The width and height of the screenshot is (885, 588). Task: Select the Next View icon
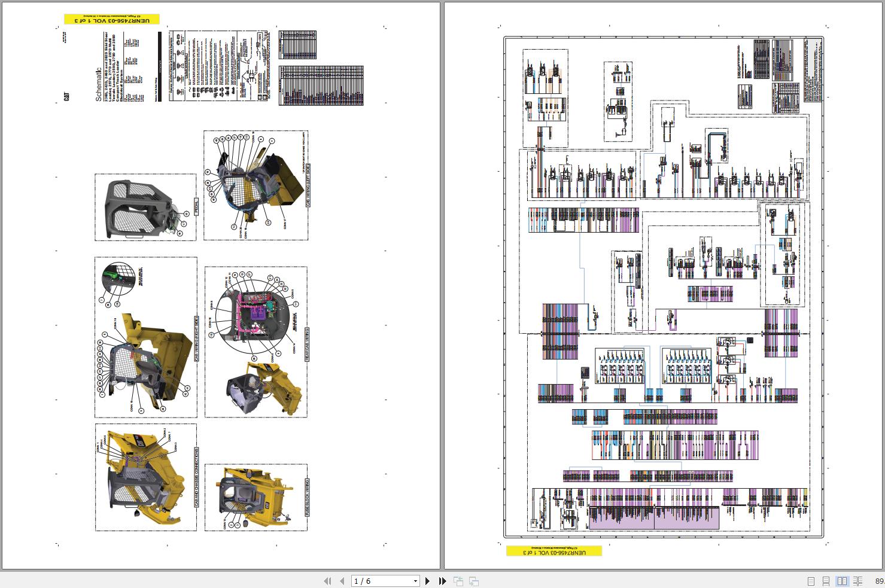pos(473,581)
